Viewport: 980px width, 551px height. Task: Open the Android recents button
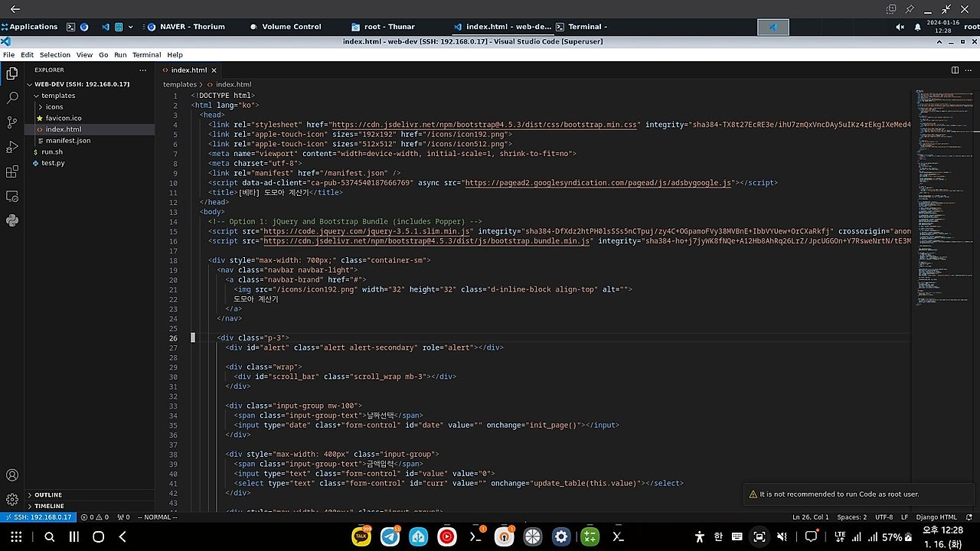coord(74,537)
